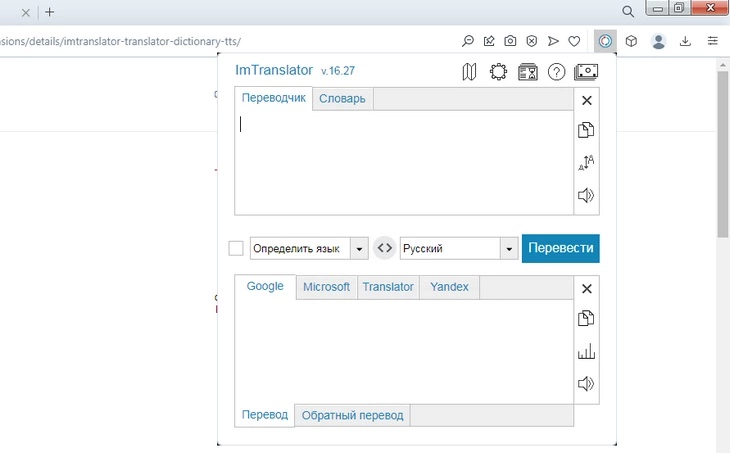The image size is (730, 453).
Task: Open the Определить язык source language dropdown
Action: [x=309, y=249]
